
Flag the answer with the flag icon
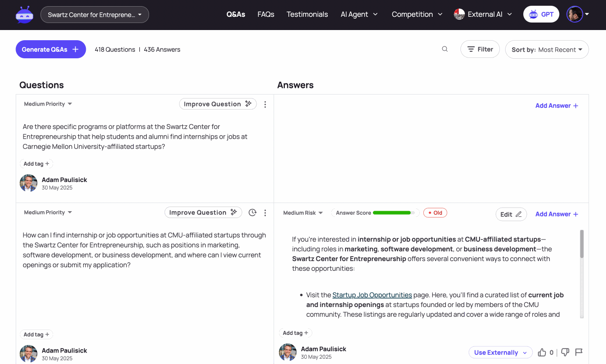tap(579, 352)
